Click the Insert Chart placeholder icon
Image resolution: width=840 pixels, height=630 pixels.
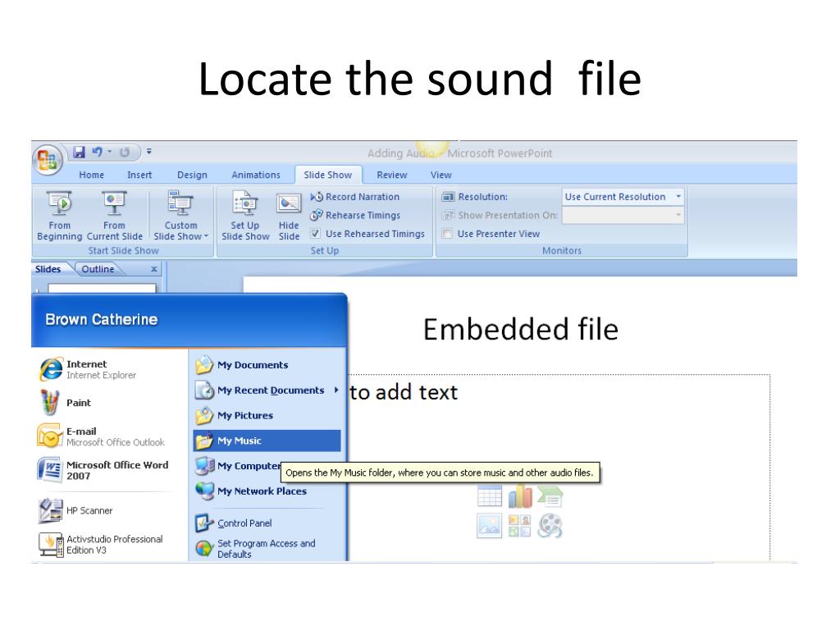[x=519, y=496]
